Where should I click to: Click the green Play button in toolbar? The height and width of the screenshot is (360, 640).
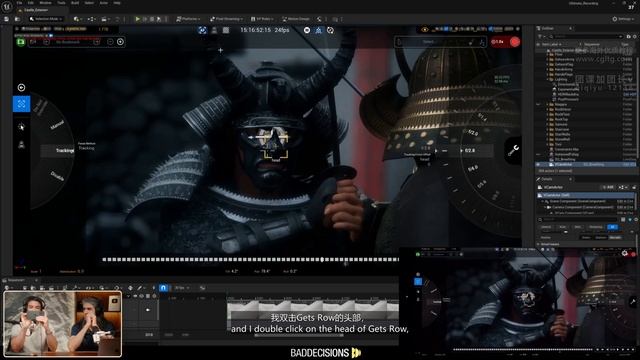click(x=138, y=19)
